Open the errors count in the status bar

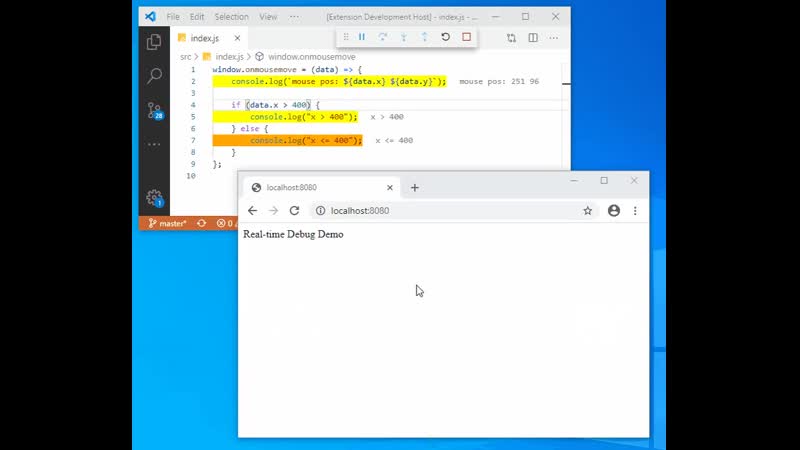[x=226, y=223]
